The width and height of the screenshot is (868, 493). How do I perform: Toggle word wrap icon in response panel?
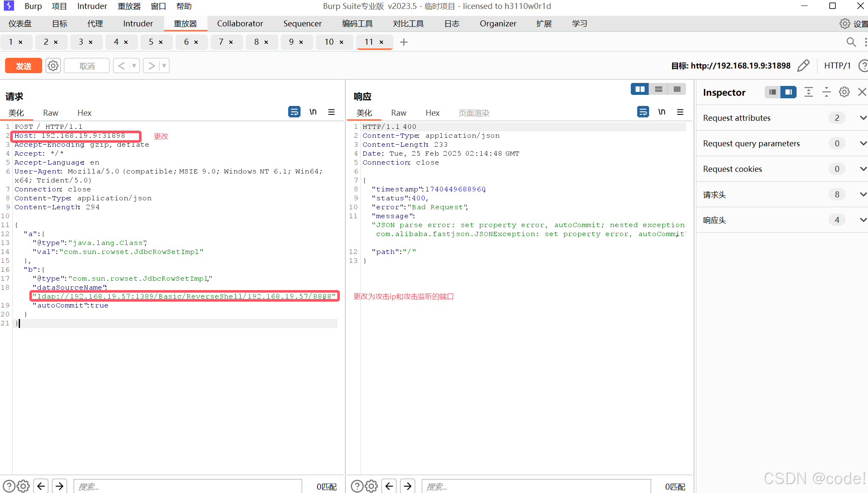643,112
